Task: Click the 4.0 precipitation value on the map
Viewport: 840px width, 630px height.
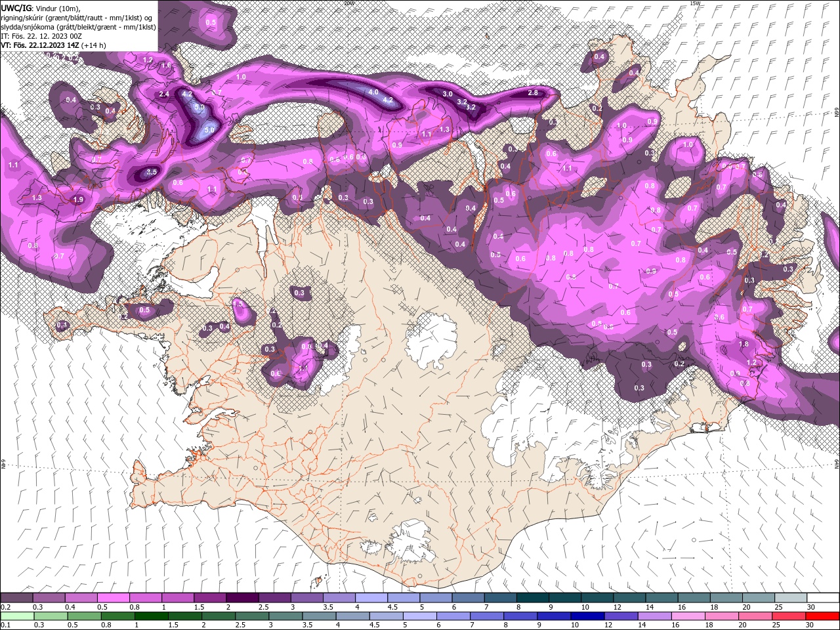Action: [373, 93]
